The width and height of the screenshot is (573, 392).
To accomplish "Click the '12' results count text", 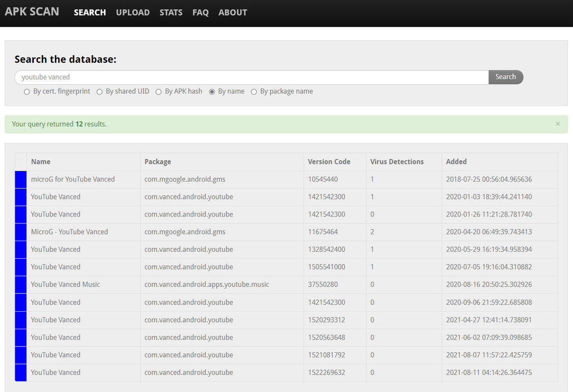I will point(79,124).
